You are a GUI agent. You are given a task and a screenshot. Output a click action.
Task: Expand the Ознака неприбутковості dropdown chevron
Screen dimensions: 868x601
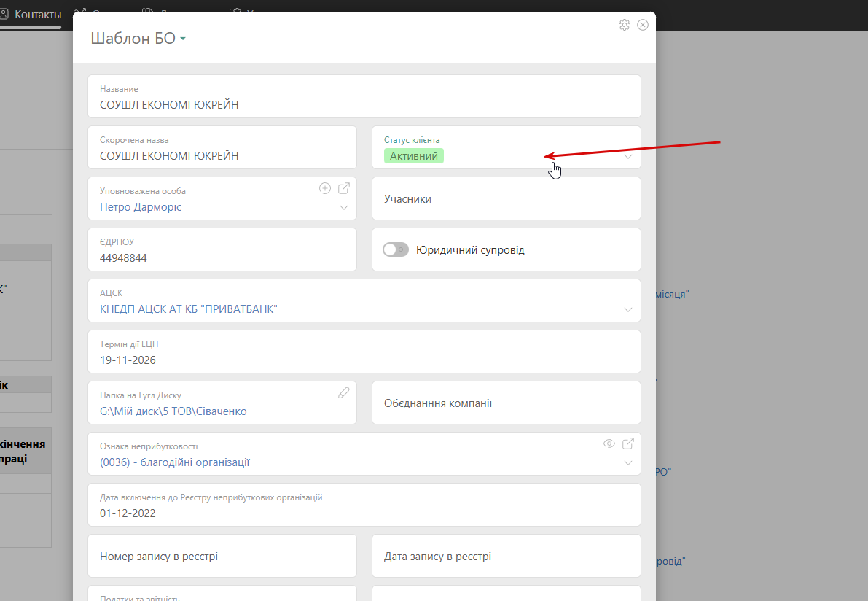pos(627,463)
